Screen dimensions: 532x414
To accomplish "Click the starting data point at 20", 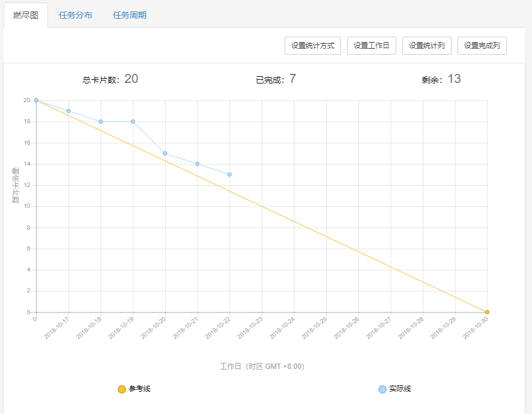I will pos(36,100).
